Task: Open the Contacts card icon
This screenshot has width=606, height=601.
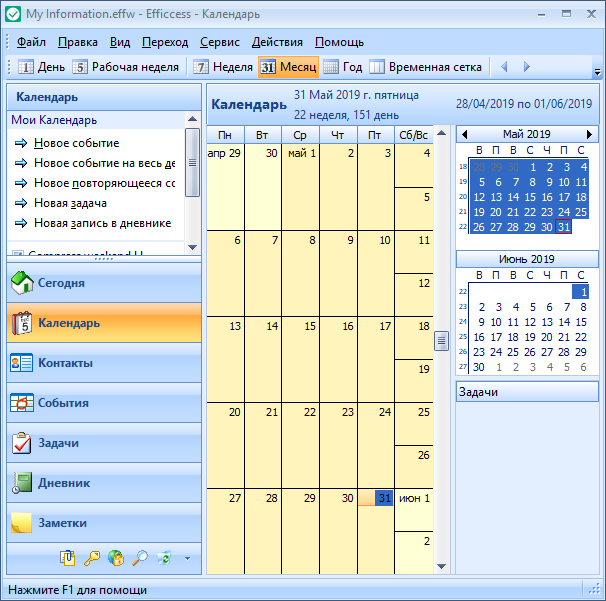Action: point(22,363)
